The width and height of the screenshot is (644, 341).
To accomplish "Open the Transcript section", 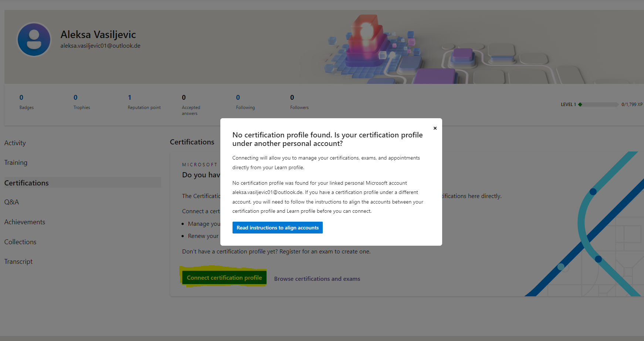I will click(18, 261).
